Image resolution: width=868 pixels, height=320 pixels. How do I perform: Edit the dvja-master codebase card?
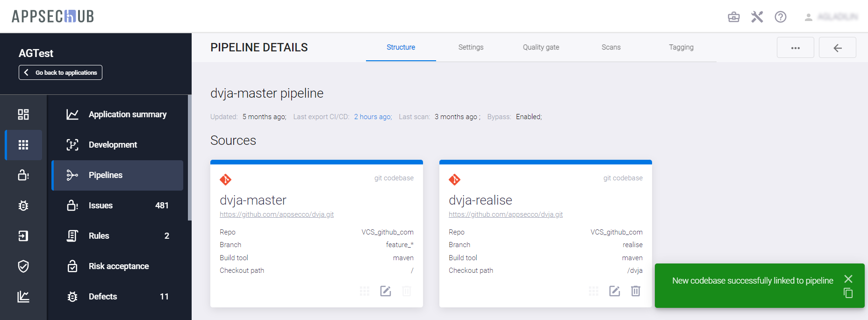coord(385,291)
